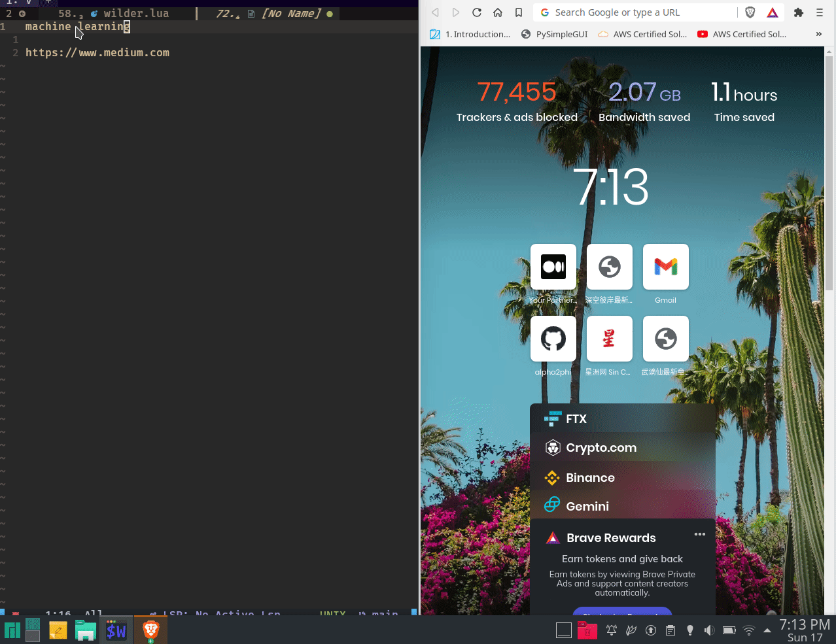Show more bookmarks with the chevron

pos(818,34)
